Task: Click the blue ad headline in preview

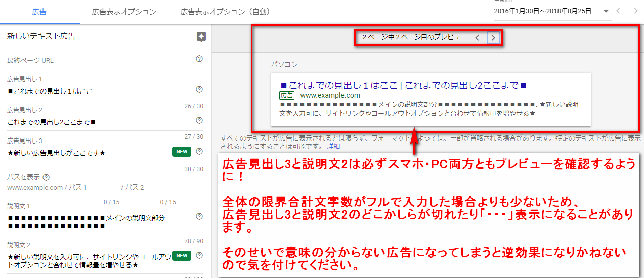Action: (403, 85)
